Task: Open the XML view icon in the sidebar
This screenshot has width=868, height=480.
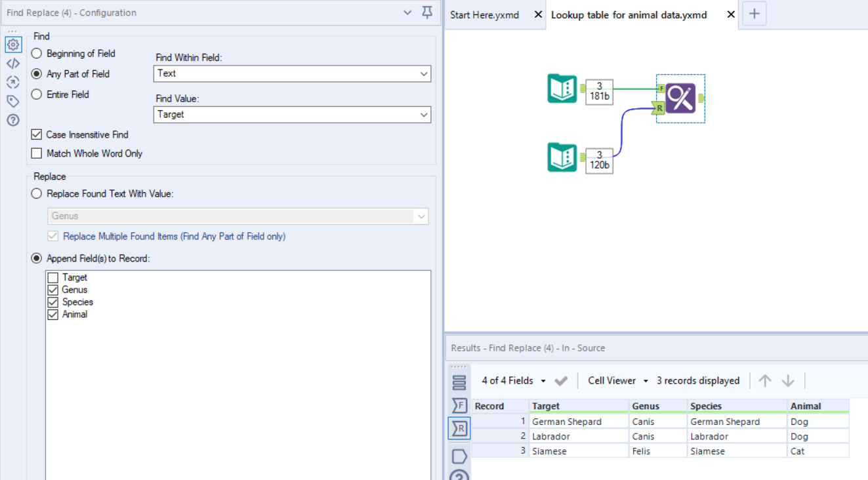Action: click(13, 63)
